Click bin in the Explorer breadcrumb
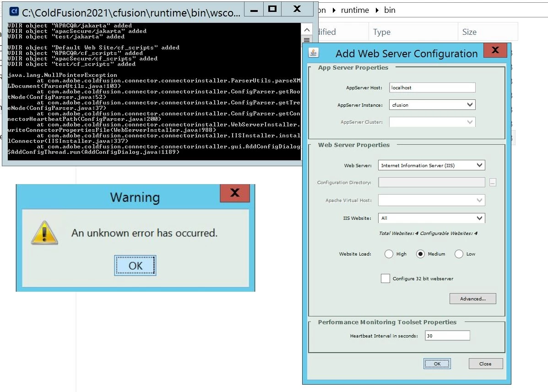Image resolution: width=548 pixels, height=392 pixels. click(x=390, y=10)
